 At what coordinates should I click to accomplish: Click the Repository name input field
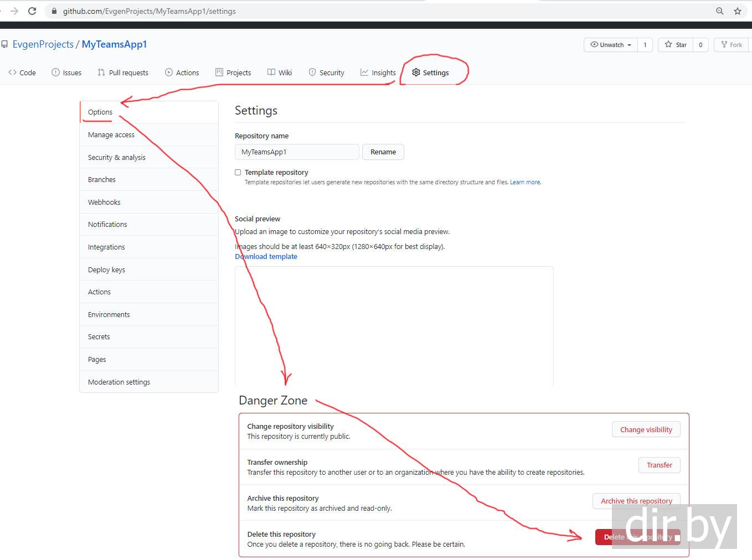297,152
